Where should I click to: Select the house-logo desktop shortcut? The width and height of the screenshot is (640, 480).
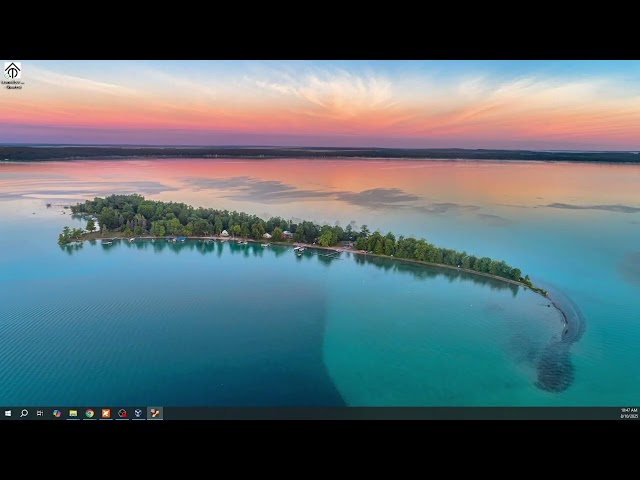pyautogui.click(x=12, y=76)
